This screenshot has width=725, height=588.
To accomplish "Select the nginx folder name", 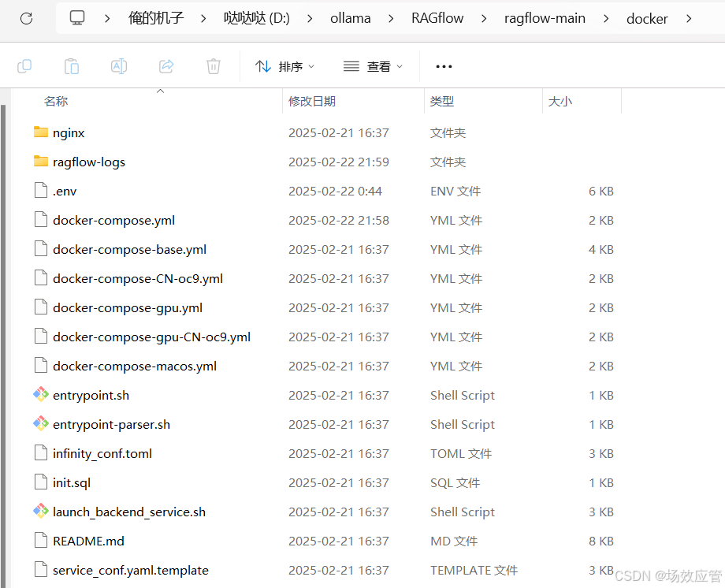I will (x=69, y=133).
